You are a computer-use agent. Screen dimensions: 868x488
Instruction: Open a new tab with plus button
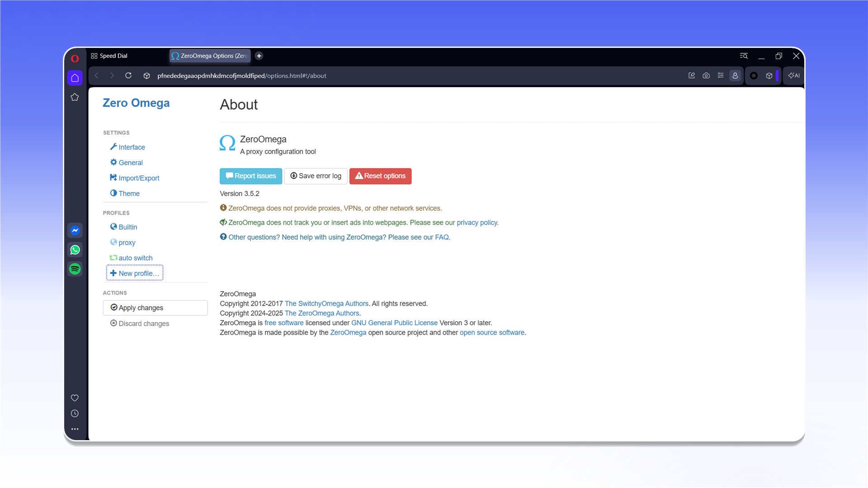tap(259, 56)
